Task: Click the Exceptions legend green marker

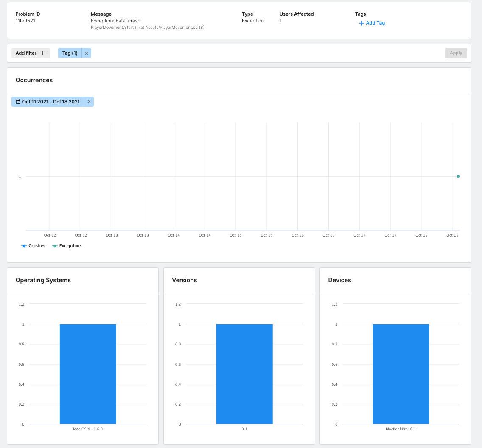Action: [x=55, y=246]
